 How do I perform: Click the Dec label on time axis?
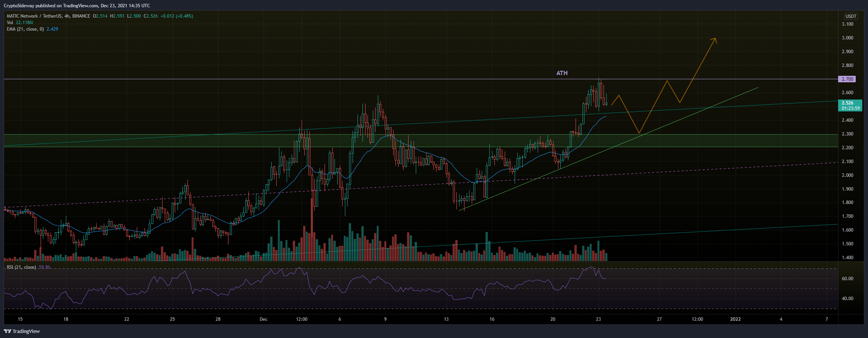click(x=263, y=319)
